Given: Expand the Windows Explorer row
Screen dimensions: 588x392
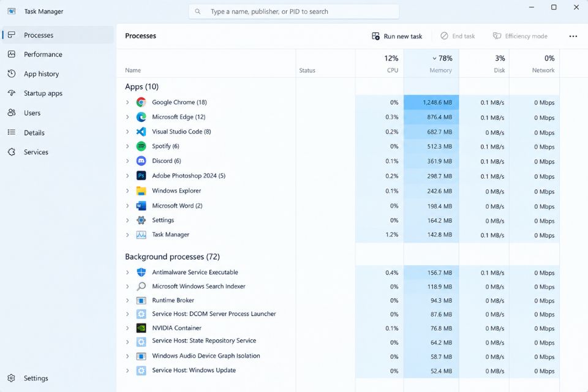Looking at the screenshot, I should [x=127, y=190].
